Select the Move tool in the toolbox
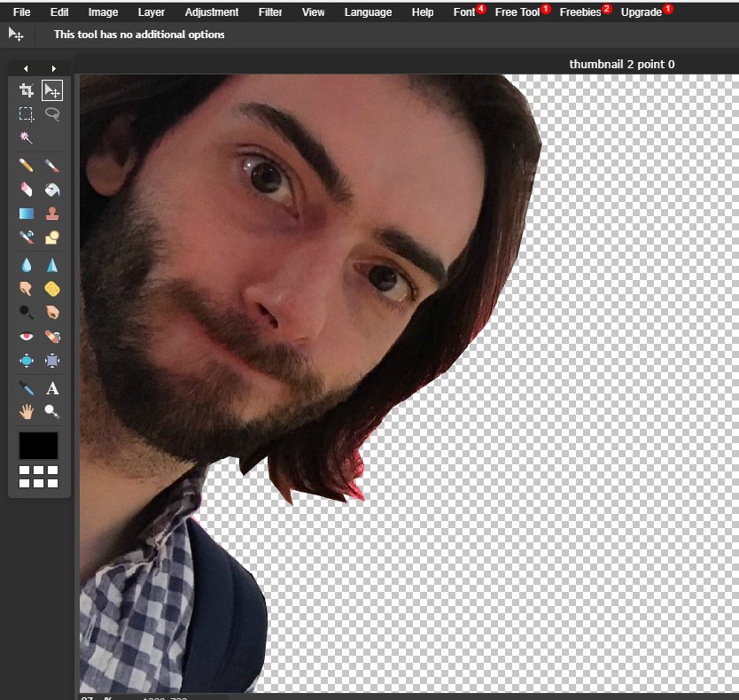 tap(52, 90)
